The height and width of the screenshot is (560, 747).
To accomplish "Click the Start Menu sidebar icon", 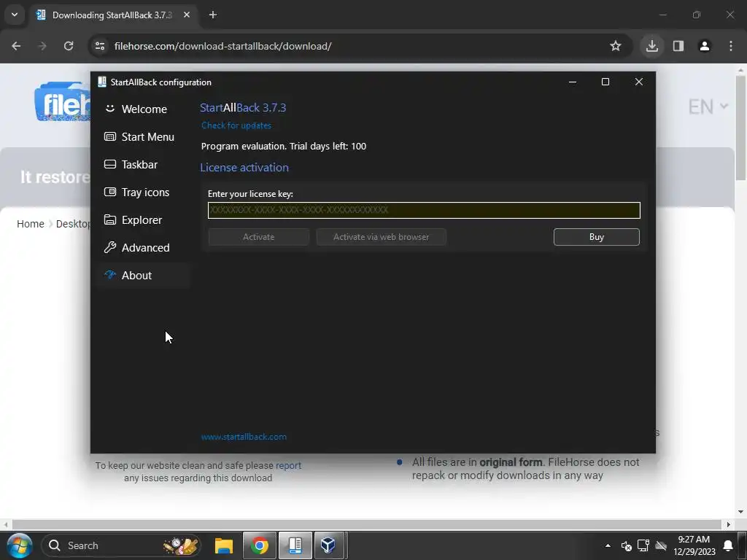I will pyautogui.click(x=110, y=136).
